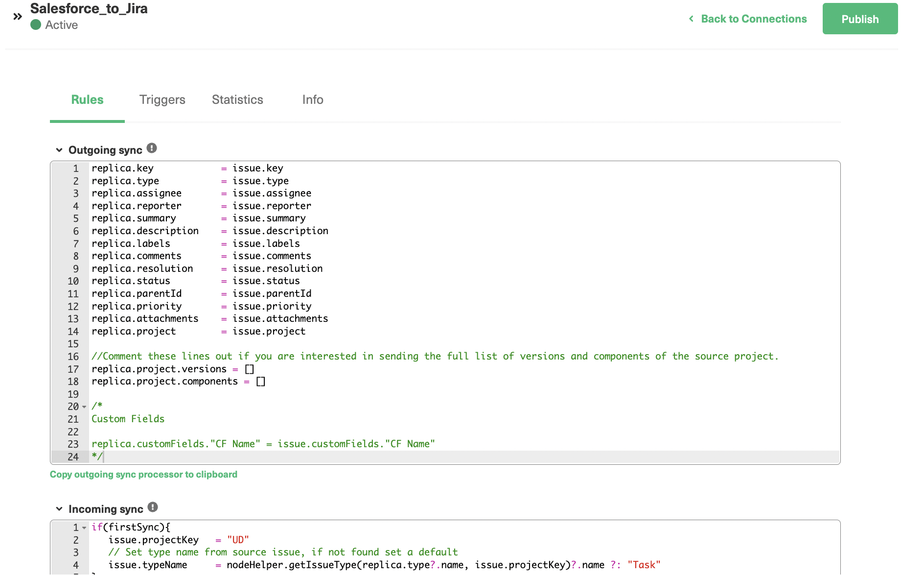Open Incoming sync info icon
This screenshot has height=576, width=924.
pyautogui.click(x=153, y=507)
